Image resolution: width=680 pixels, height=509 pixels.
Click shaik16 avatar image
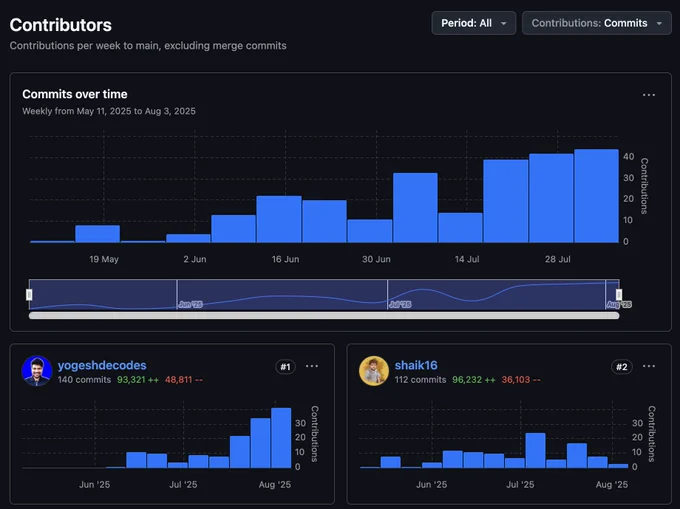point(374,371)
